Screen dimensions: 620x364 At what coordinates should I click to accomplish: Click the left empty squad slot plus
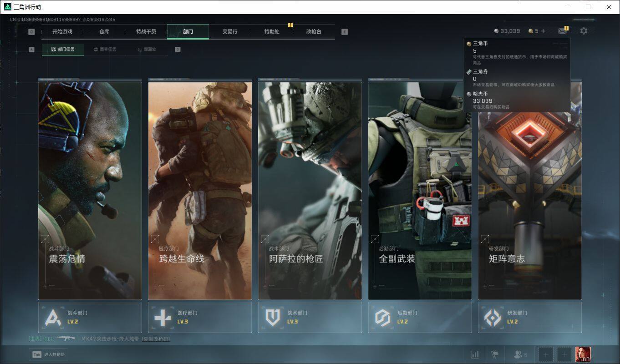pyautogui.click(x=546, y=354)
